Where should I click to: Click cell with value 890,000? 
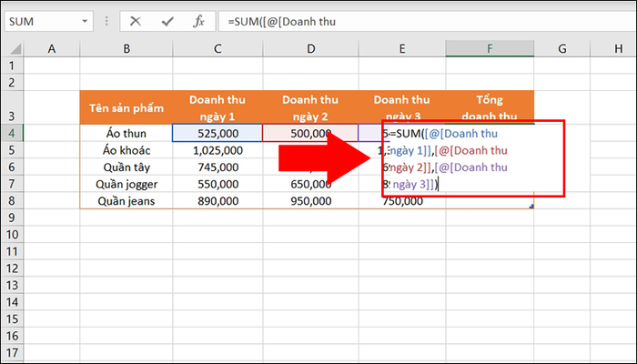(217, 201)
